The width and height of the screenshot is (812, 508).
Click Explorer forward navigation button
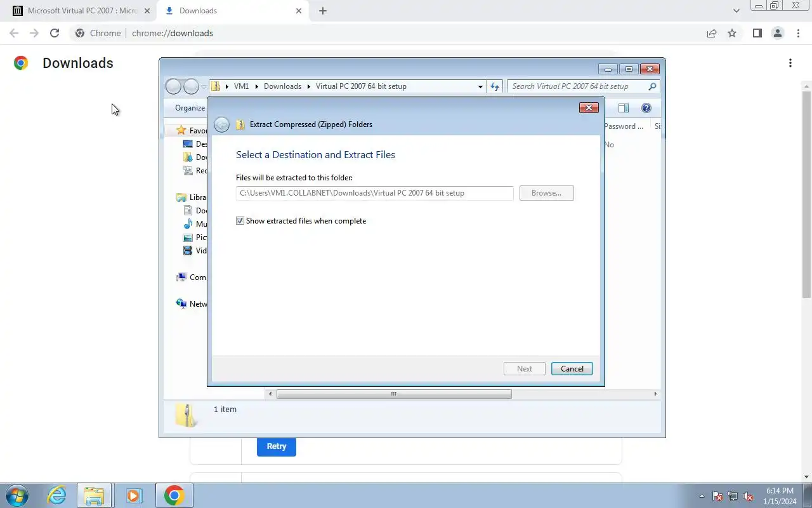click(191, 86)
